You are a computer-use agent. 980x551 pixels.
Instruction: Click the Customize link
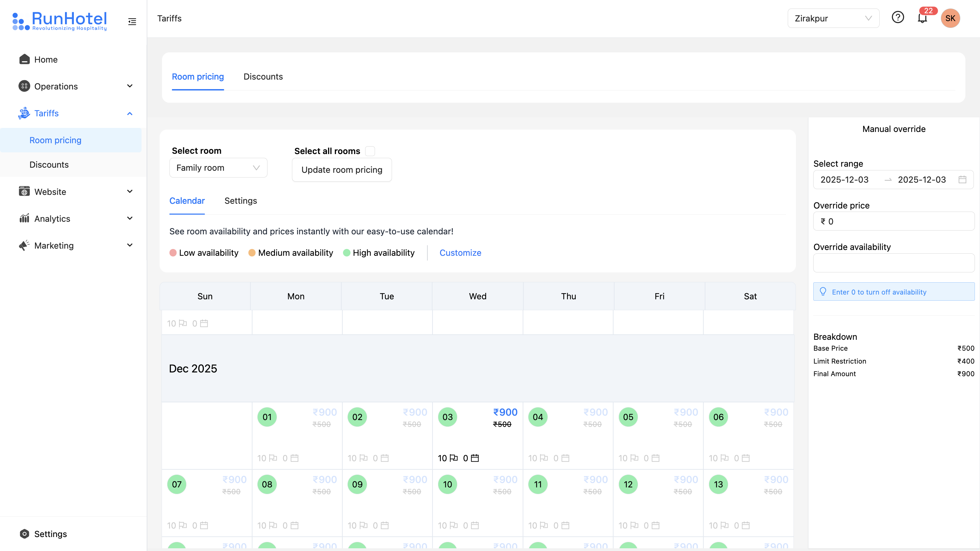(460, 252)
